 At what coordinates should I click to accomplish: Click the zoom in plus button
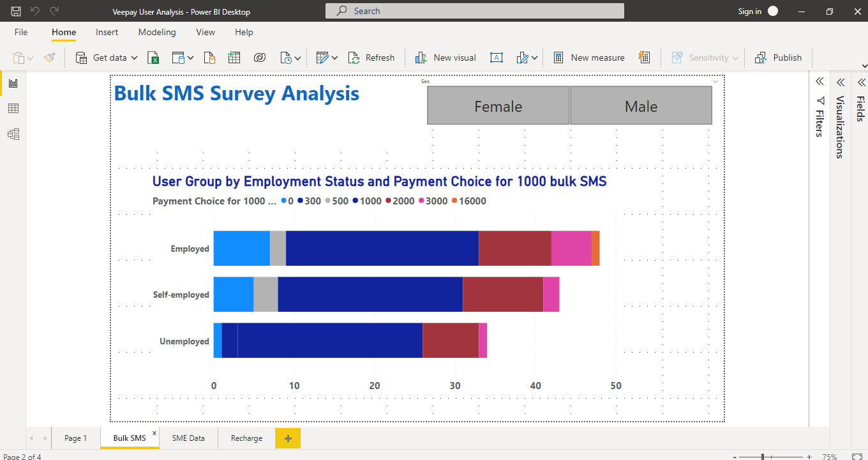pos(809,457)
